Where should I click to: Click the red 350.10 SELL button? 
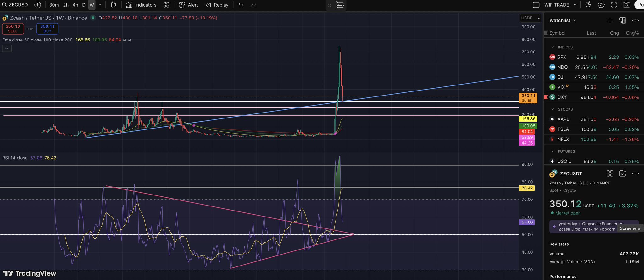pyautogui.click(x=13, y=29)
